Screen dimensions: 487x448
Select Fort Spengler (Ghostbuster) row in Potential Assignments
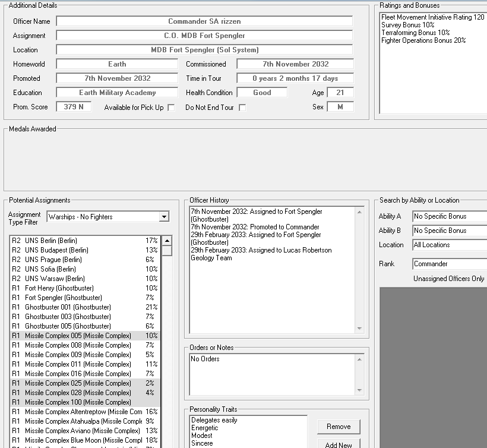[x=86, y=298]
